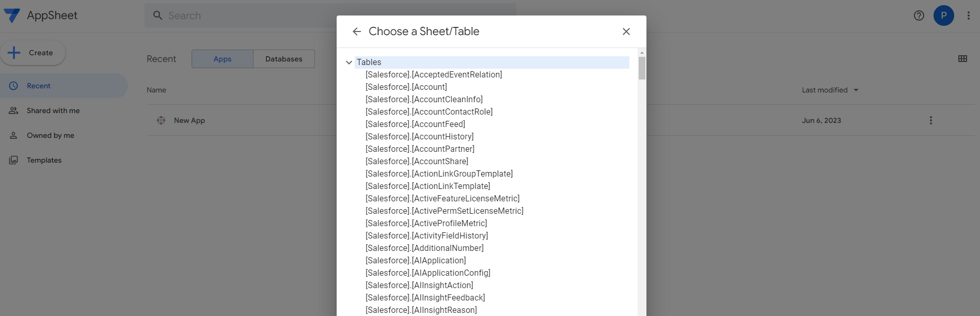980x316 pixels.
Task: Open the help question mark icon
Action: pos(919,15)
